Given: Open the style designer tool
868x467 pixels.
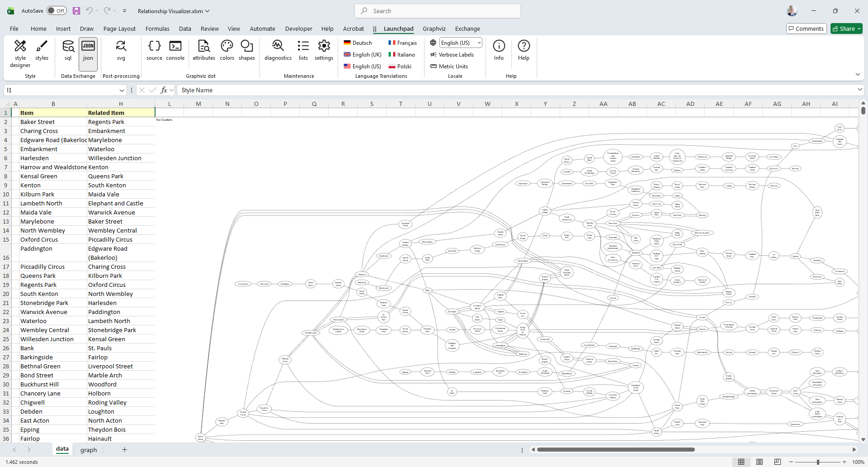Looking at the screenshot, I should point(20,53).
